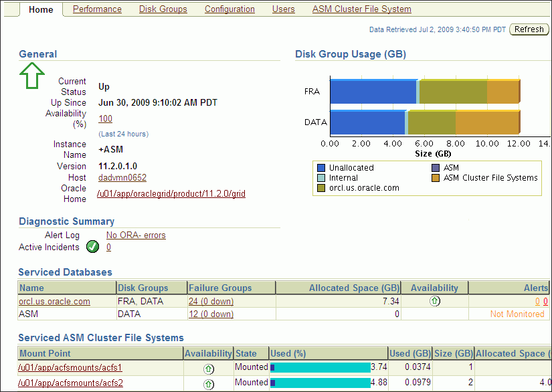Sort Serviced Databases by Name column header
Viewport: 552px width, 392px height.
[32, 288]
